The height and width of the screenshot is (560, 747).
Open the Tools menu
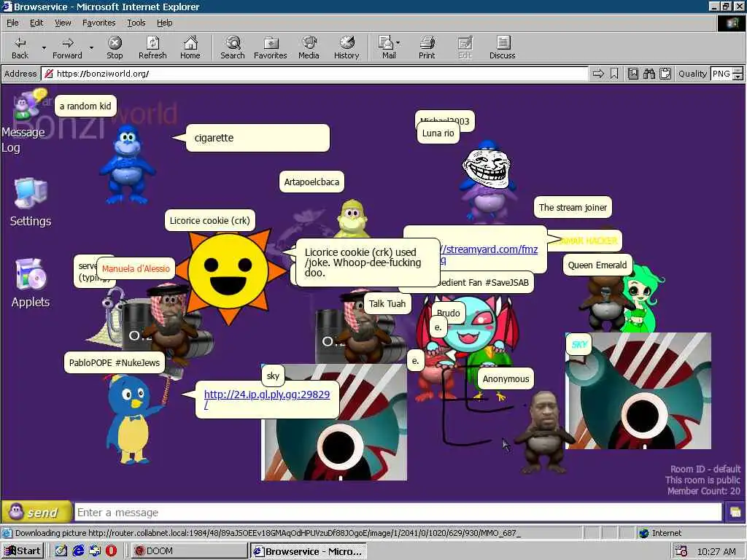tap(136, 23)
